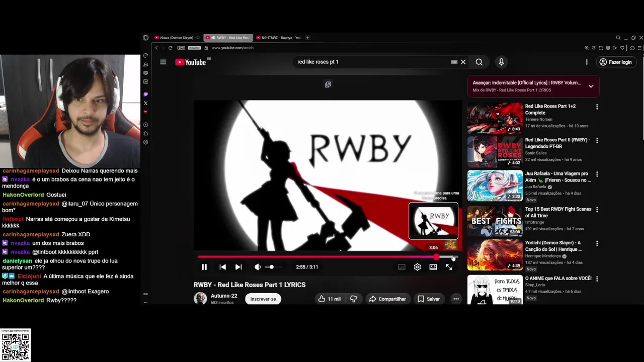Skip to the next video
The height and width of the screenshot is (362, 644).
(238, 267)
